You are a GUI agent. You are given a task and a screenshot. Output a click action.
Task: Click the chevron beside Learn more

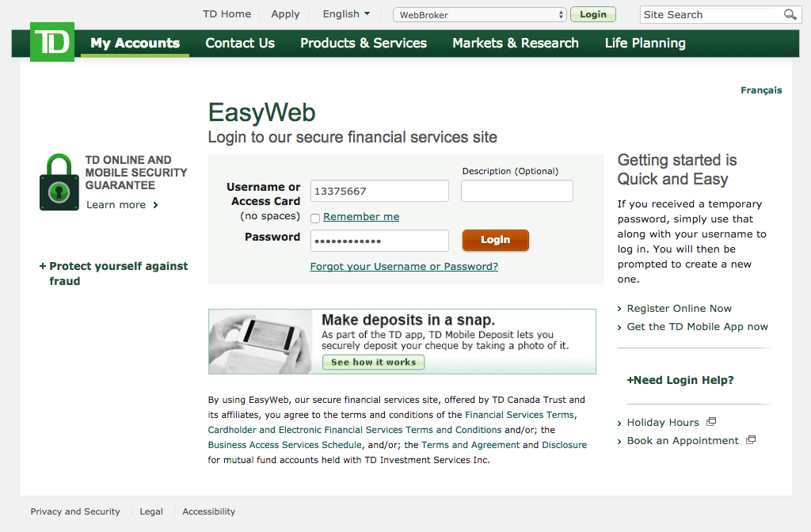[x=155, y=205]
